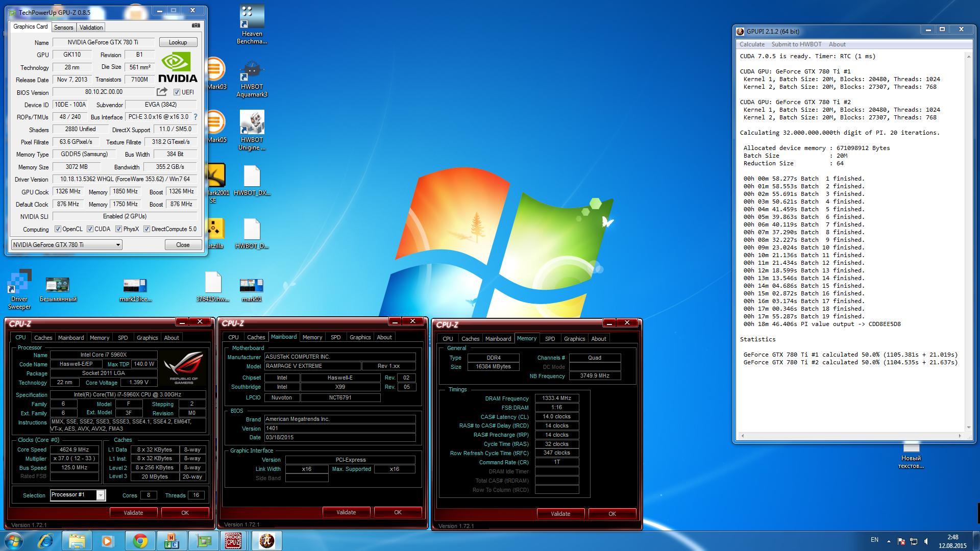Click the NVIDIA logo in GPU-Z
The width and height of the screenshot is (980, 551).
tap(178, 67)
